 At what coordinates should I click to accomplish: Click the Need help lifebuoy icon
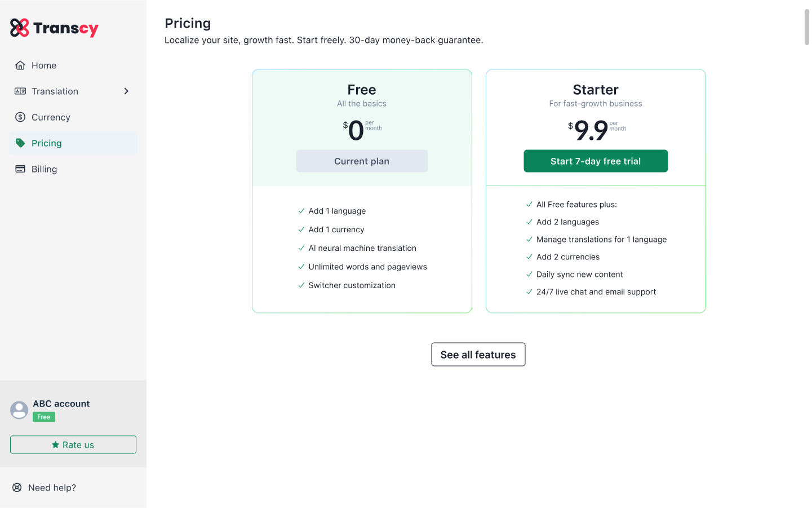17,488
